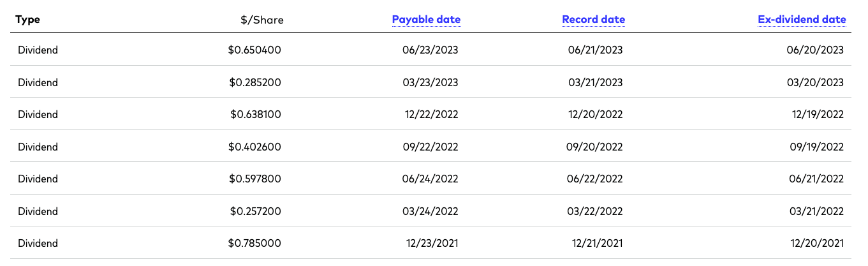The height and width of the screenshot is (266, 868).
Task: Select payable date 06/23/2023
Action: pos(430,50)
